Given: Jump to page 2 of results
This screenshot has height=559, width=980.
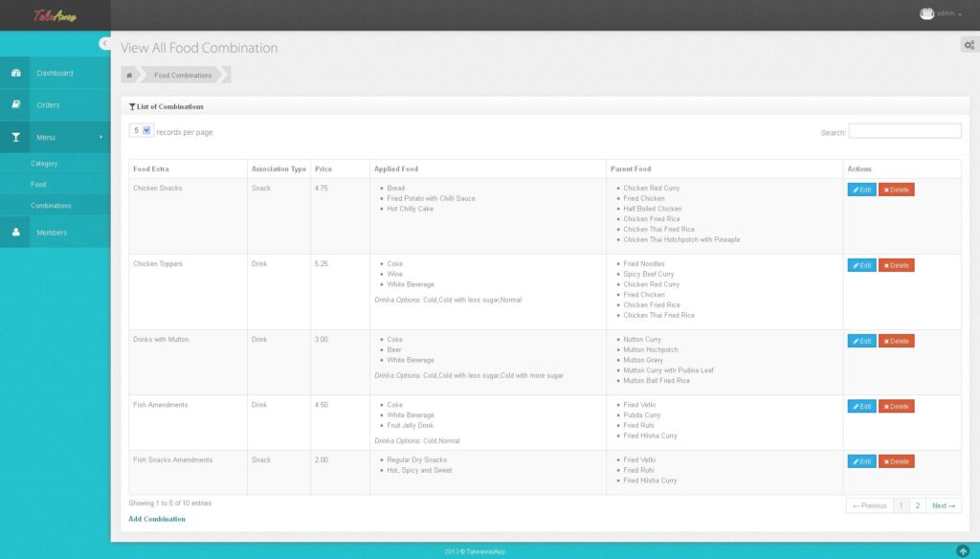Looking at the screenshot, I should point(917,505).
